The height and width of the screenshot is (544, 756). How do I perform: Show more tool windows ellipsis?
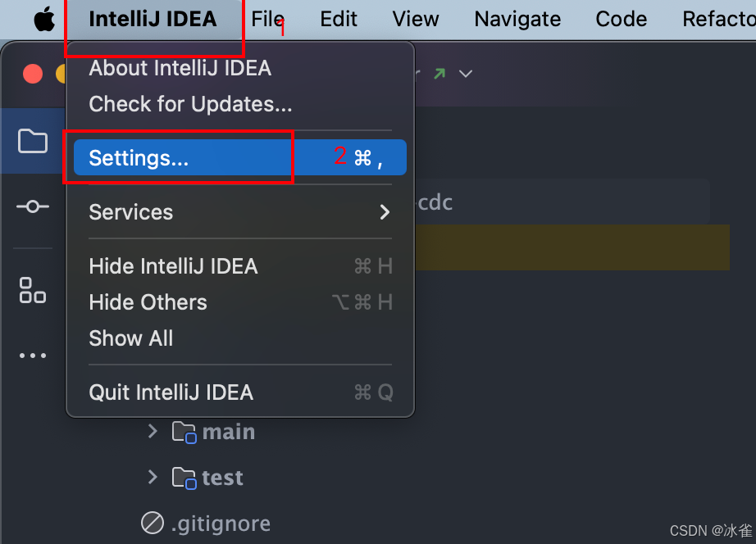coord(33,356)
